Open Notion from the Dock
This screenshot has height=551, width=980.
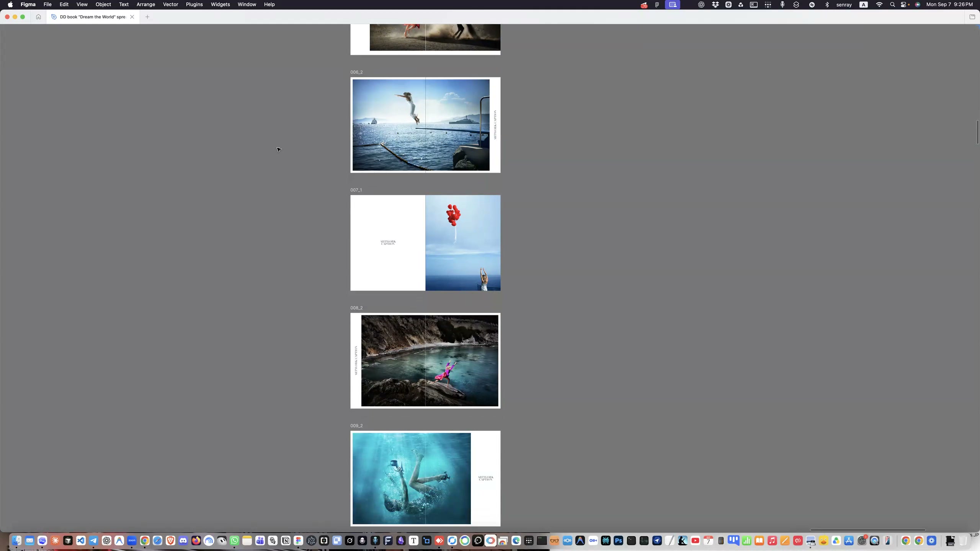pos(286,541)
